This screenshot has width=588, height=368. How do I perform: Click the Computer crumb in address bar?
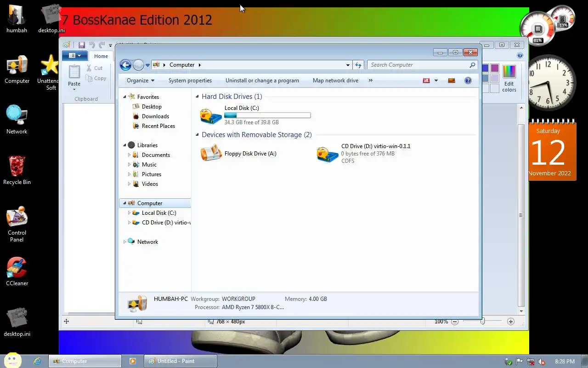click(182, 65)
